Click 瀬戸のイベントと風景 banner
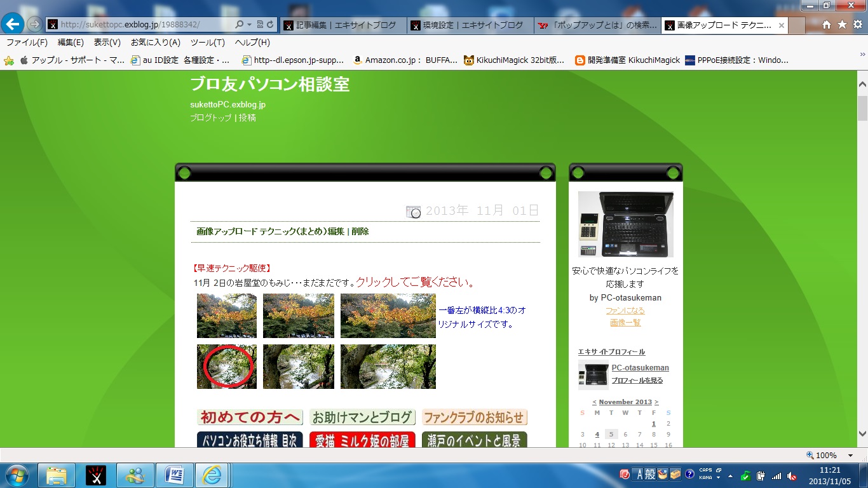Screen dimensions: 868x488 click(x=475, y=440)
